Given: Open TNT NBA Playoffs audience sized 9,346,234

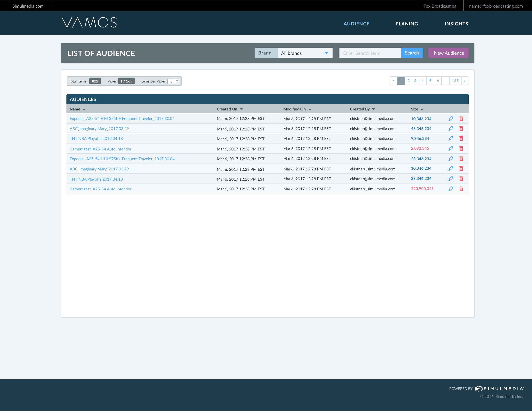Looking at the screenshot, I should pyautogui.click(x=96, y=138).
